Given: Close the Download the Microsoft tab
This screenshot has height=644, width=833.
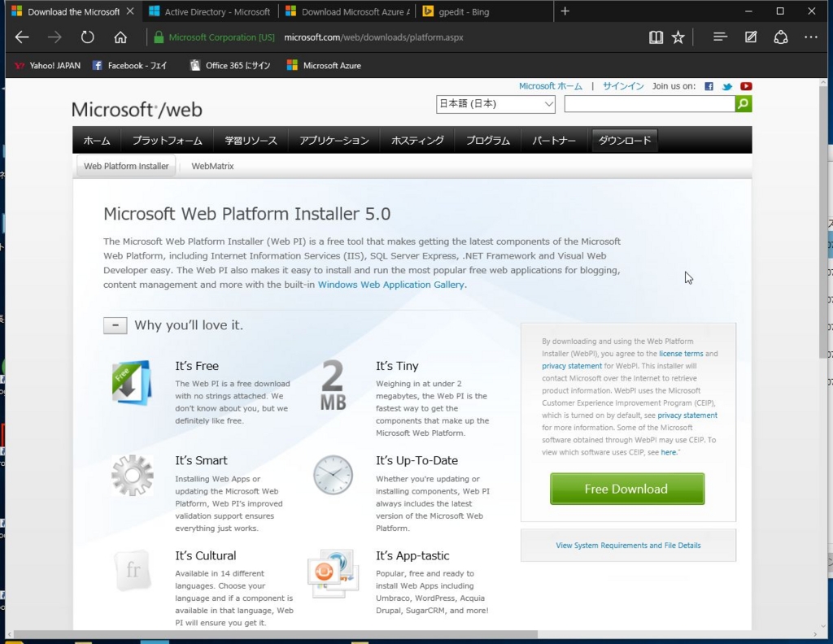Looking at the screenshot, I should [x=130, y=11].
